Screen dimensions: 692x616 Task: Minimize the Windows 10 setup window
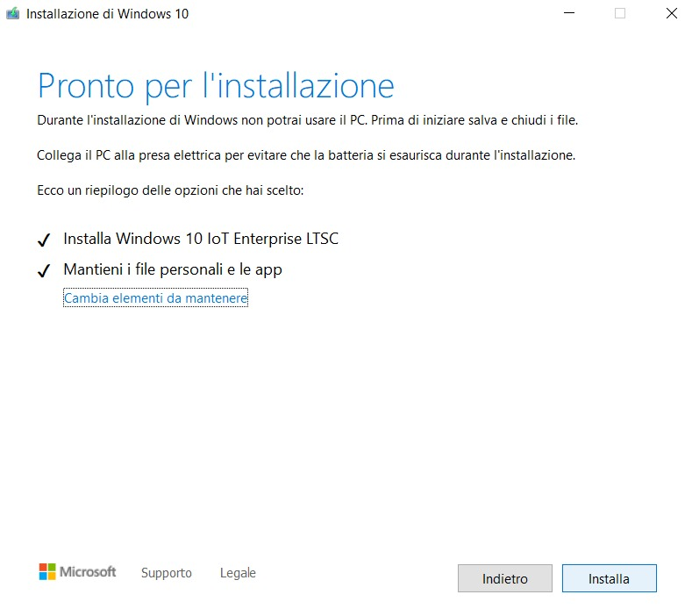tap(569, 14)
